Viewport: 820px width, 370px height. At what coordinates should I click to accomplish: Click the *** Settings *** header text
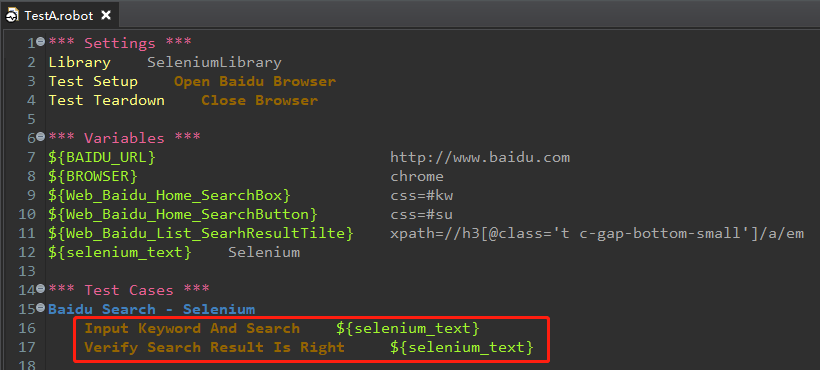point(120,43)
